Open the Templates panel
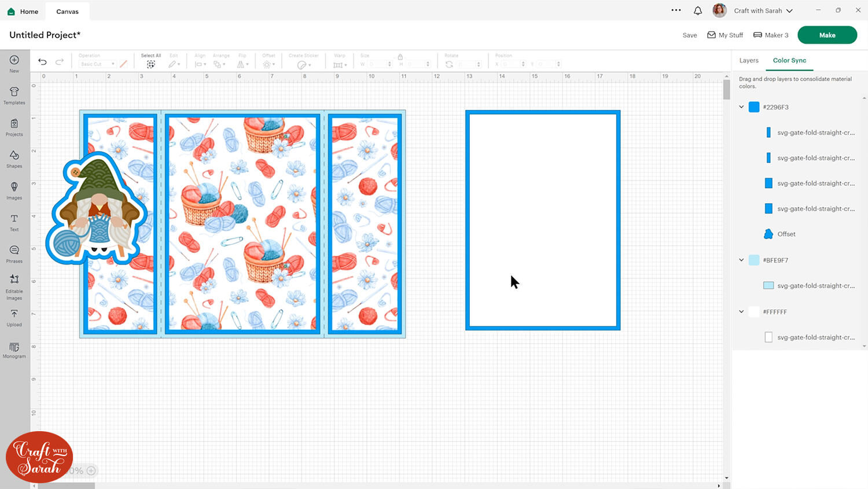The height and width of the screenshot is (489, 868). pos(14,95)
